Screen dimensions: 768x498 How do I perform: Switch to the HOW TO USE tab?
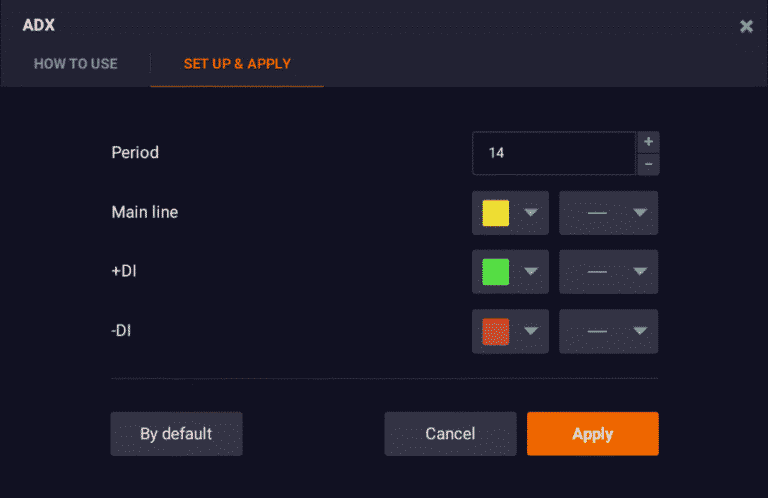click(76, 64)
